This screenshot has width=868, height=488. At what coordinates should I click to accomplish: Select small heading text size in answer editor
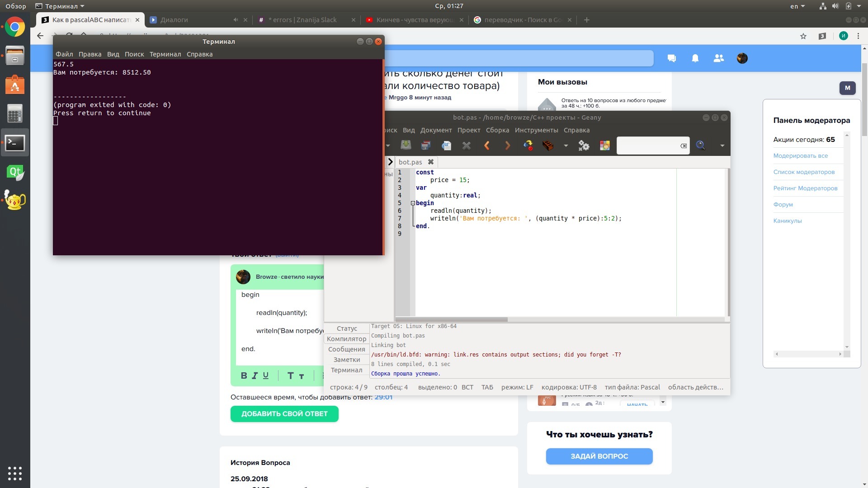point(302,376)
